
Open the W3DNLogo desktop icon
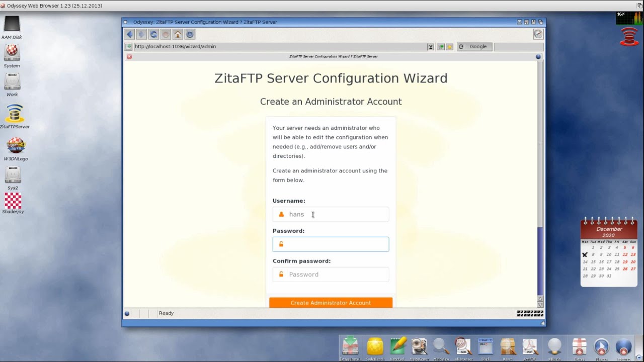coord(16,149)
